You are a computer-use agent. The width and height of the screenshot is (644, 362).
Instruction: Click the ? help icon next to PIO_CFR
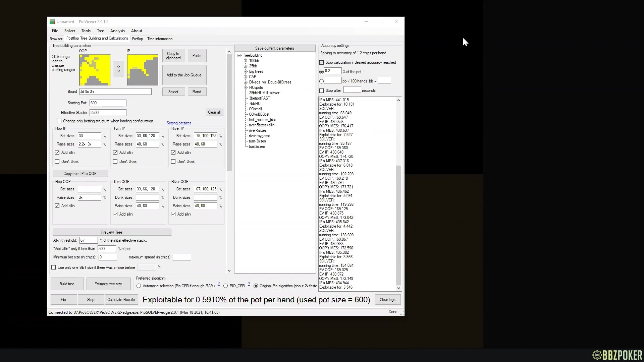[249, 284]
